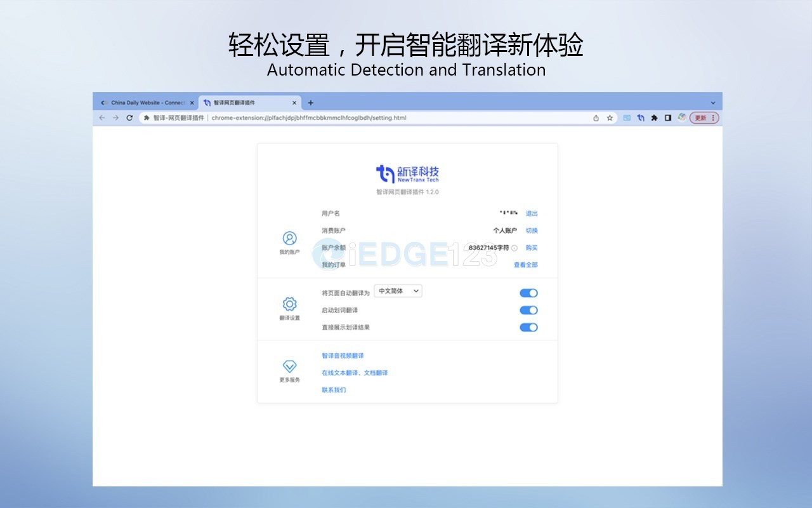This screenshot has width=812, height=508.
Task: Open the Chrome three-dot menu
Action: [713, 117]
